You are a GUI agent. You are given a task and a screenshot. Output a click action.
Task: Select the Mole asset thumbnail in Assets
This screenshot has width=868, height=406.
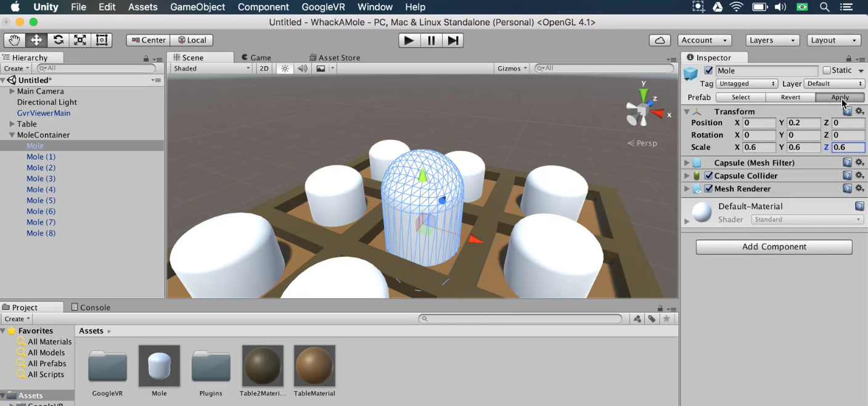[x=159, y=365]
